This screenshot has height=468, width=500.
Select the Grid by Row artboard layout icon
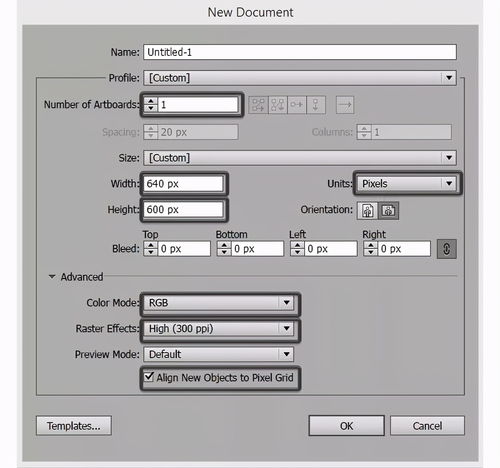coord(258,105)
